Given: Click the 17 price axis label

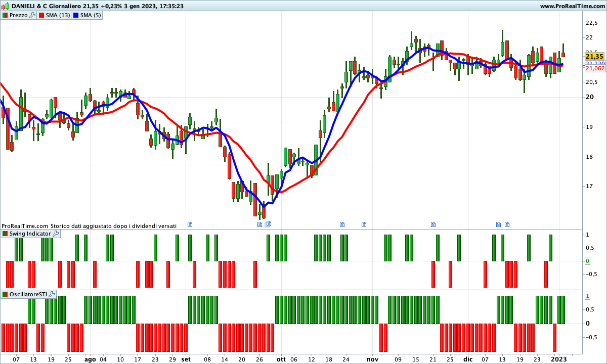Looking at the screenshot, I should pyautogui.click(x=589, y=187).
